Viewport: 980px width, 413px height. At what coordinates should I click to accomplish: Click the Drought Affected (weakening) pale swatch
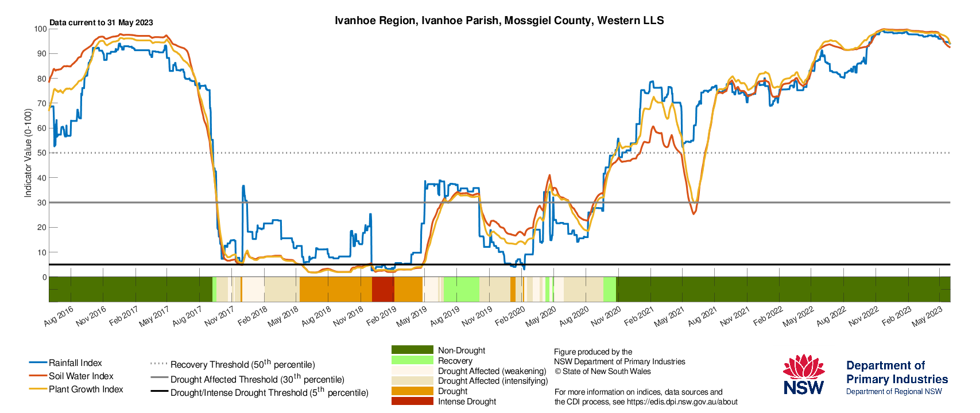pos(412,371)
